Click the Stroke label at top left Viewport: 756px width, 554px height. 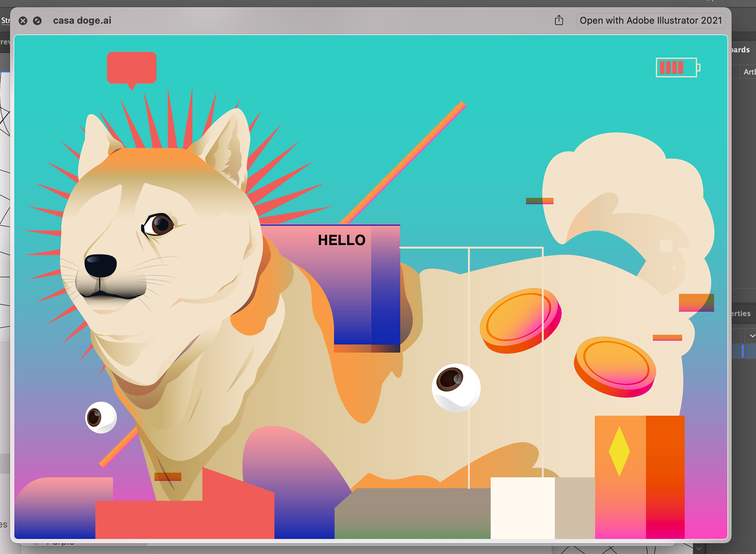[5, 20]
